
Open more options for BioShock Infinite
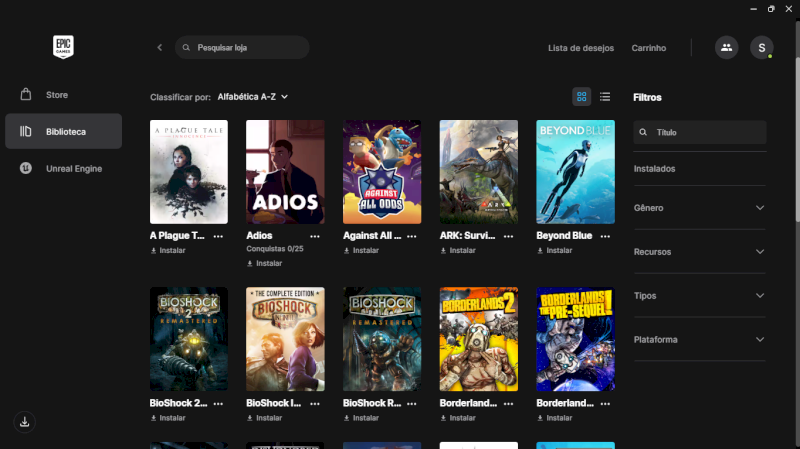(x=315, y=404)
